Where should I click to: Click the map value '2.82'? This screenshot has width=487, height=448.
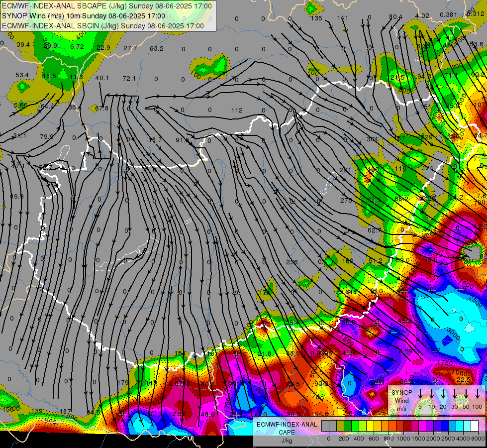pyautogui.click(x=179, y=414)
